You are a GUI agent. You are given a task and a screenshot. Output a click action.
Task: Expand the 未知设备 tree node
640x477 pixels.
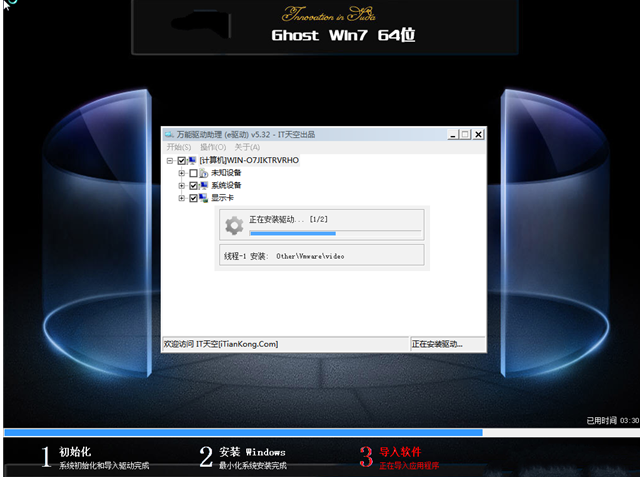[x=182, y=173]
